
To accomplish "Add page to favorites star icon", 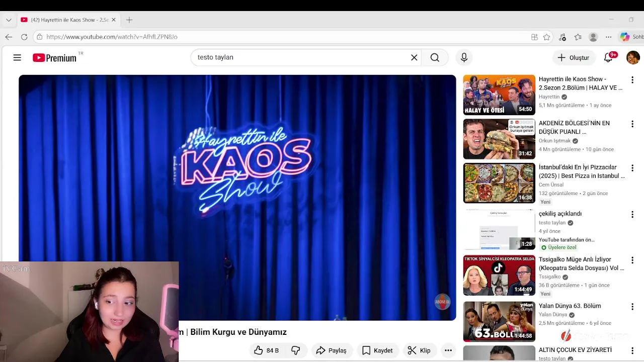I will tap(547, 37).
